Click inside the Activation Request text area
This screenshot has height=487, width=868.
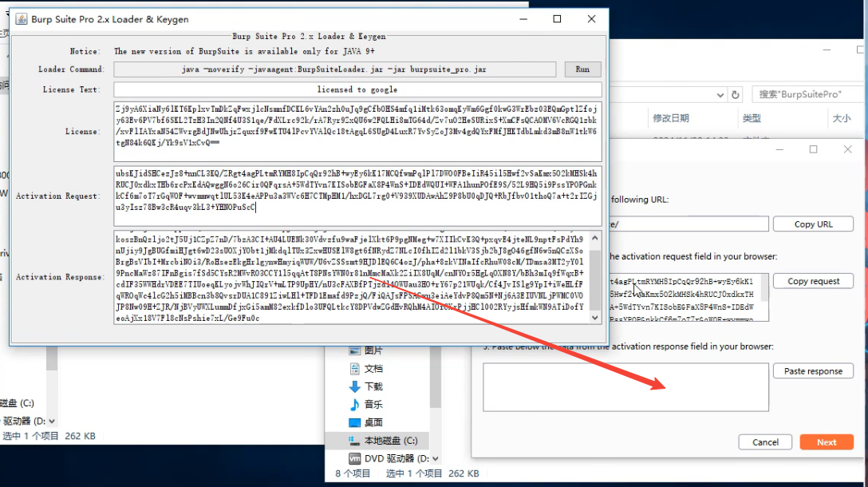[x=357, y=196]
